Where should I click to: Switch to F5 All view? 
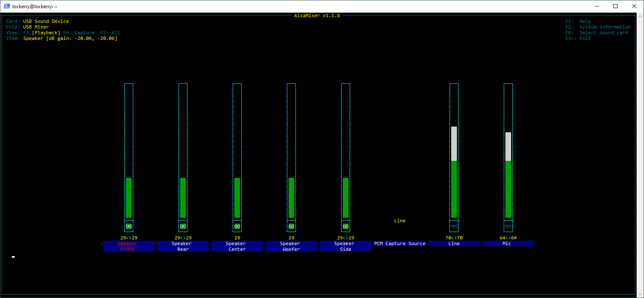[x=110, y=33]
